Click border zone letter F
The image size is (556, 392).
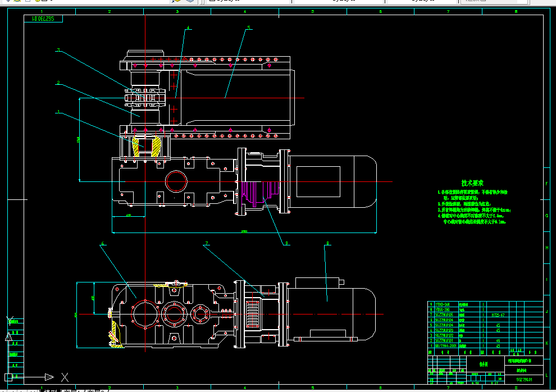pos(546,184)
